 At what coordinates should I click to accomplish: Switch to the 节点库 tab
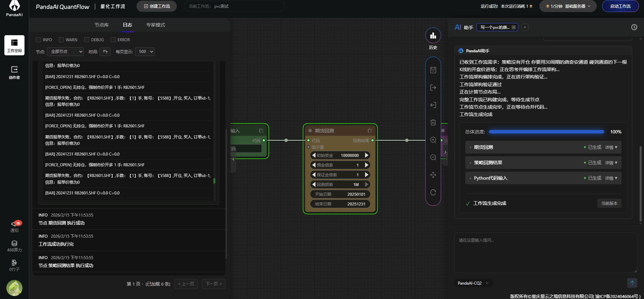coord(102,25)
